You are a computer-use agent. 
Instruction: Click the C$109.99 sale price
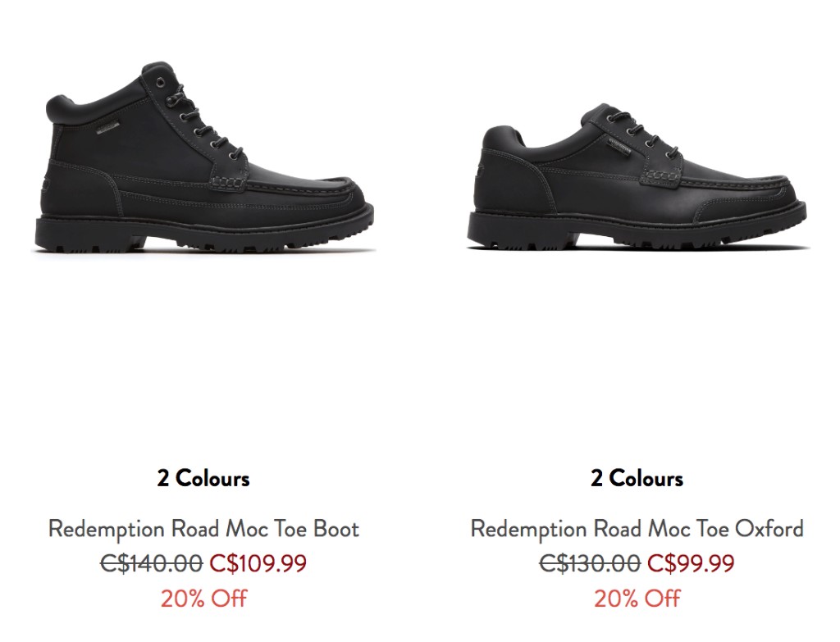(x=258, y=563)
